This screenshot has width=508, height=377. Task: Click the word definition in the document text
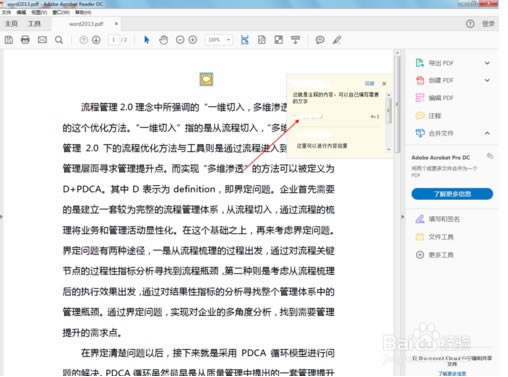tap(194, 189)
